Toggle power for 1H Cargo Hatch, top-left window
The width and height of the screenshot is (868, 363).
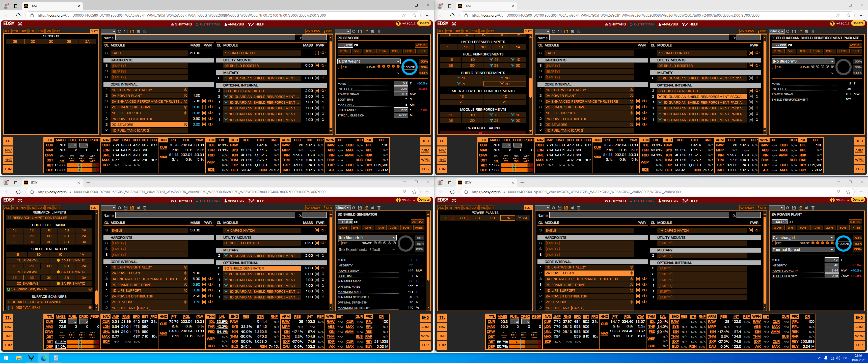pos(316,53)
